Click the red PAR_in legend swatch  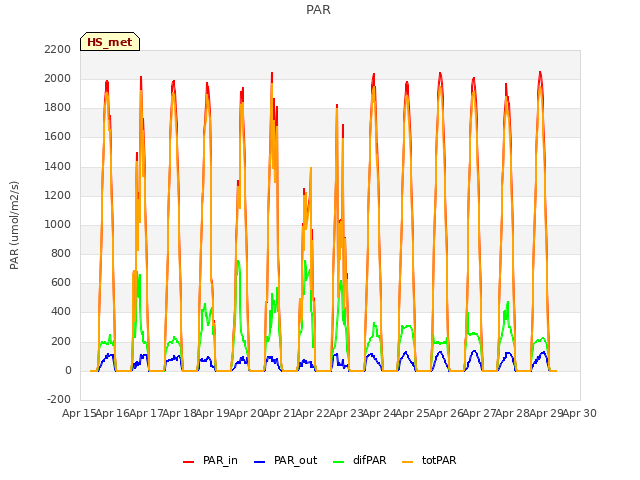tap(189, 462)
